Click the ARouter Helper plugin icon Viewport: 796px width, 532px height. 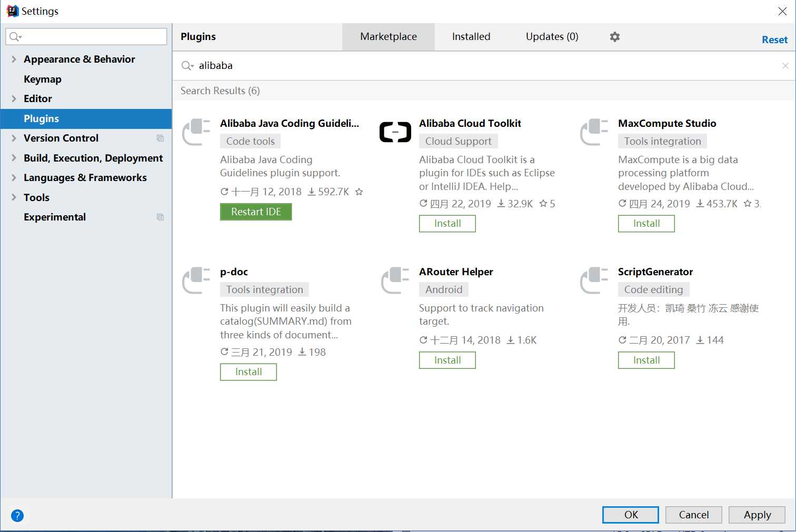point(395,280)
